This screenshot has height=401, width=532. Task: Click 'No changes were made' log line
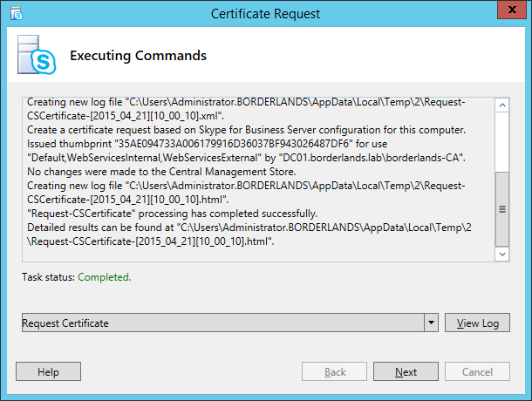coord(161,172)
